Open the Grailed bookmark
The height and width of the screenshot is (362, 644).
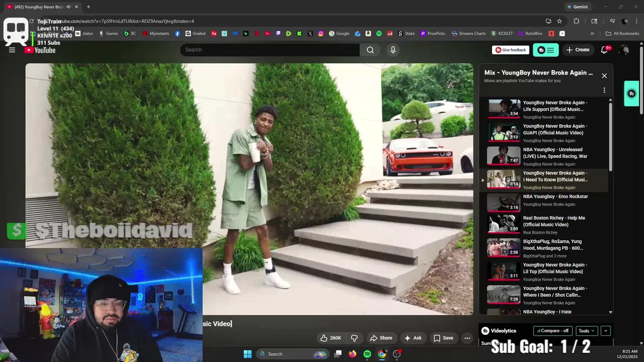[195, 34]
